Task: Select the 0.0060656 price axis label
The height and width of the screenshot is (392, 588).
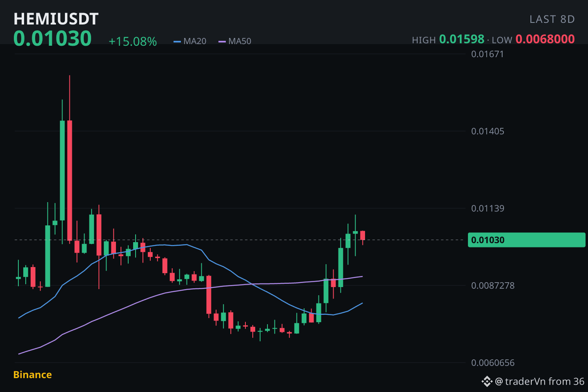Action: pos(493,363)
